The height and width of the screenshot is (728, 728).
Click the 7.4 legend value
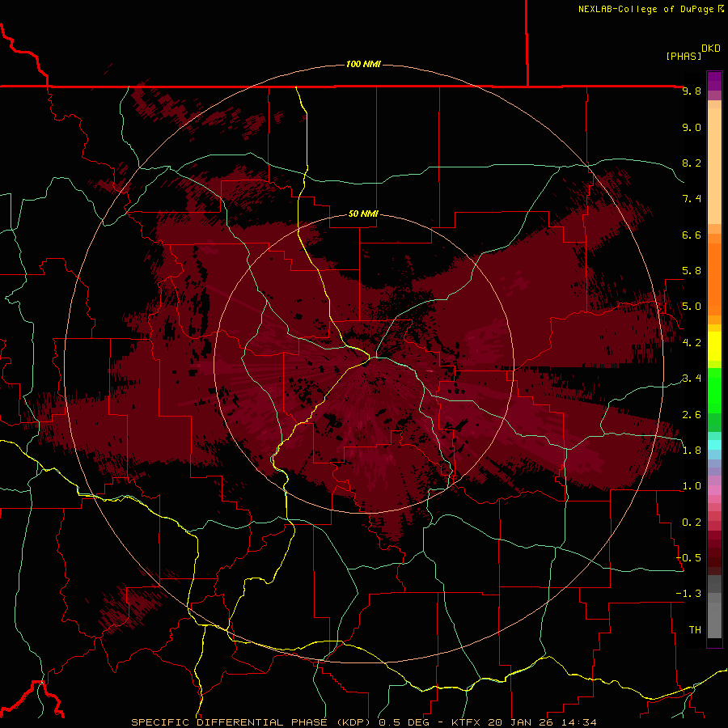(692, 199)
